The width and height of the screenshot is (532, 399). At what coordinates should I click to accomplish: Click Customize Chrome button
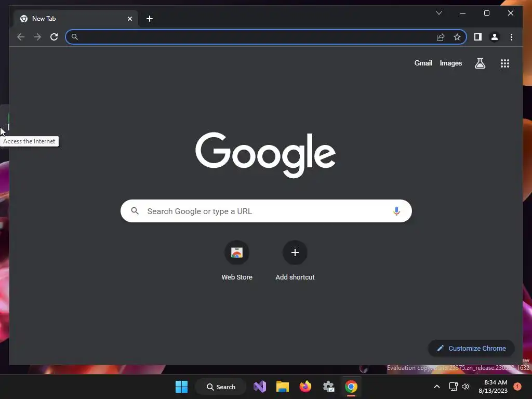pyautogui.click(x=471, y=348)
